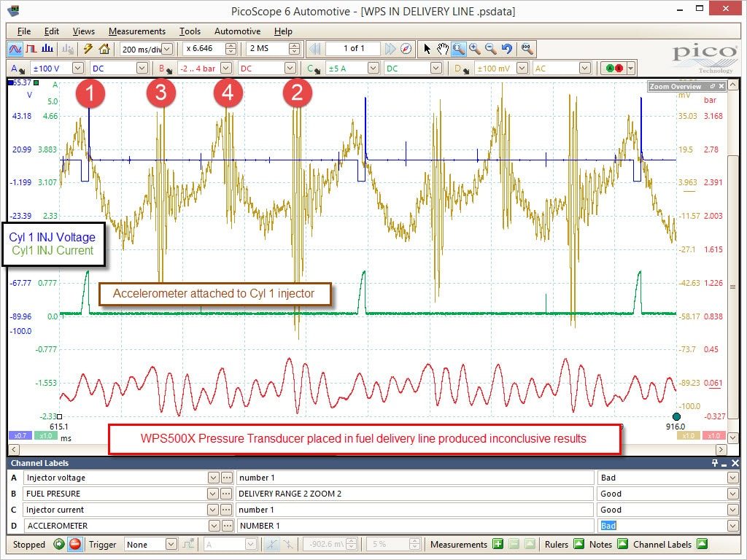Switch to Persistence mode icon

click(x=31, y=49)
